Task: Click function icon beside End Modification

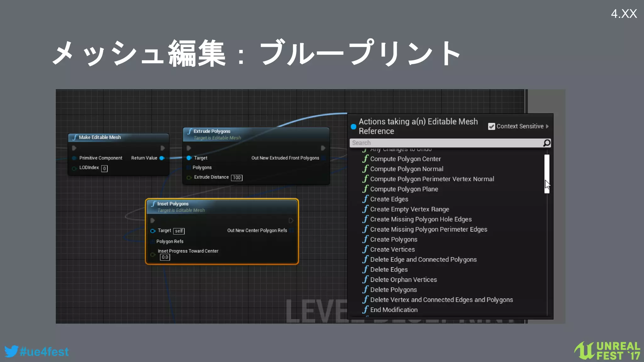Action: [x=365, y=310]
